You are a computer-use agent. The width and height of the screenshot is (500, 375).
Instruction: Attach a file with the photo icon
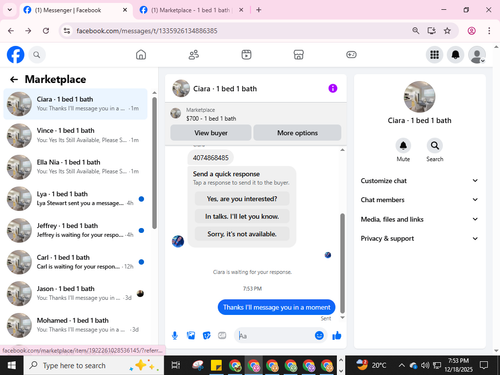pyautogui.click(x=191, y=335)
